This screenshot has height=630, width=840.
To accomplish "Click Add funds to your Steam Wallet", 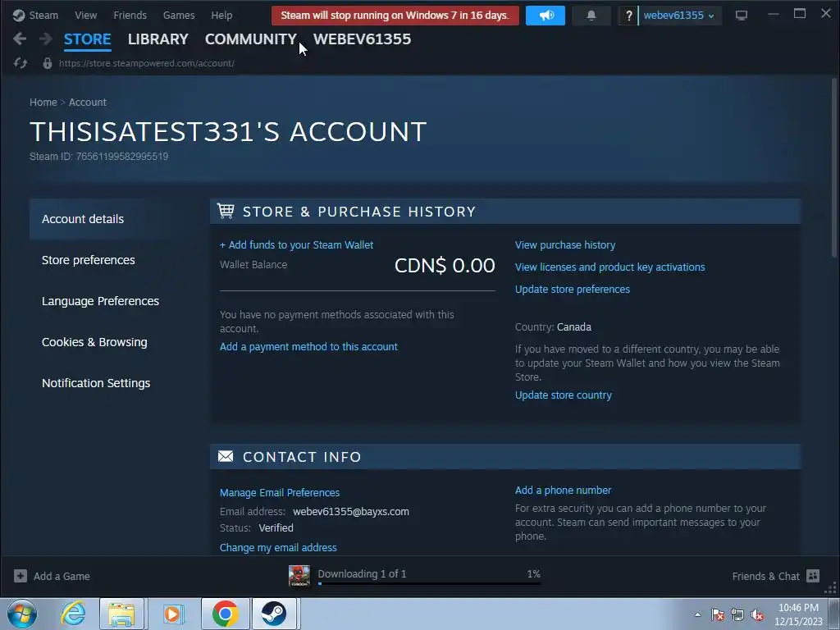I will click(x=296, y=244).
